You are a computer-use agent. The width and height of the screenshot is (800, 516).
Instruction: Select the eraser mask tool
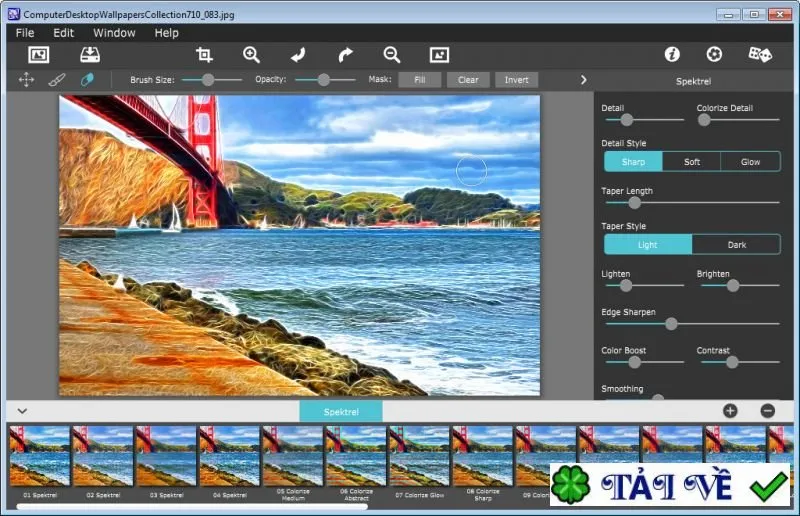point(87,80)
